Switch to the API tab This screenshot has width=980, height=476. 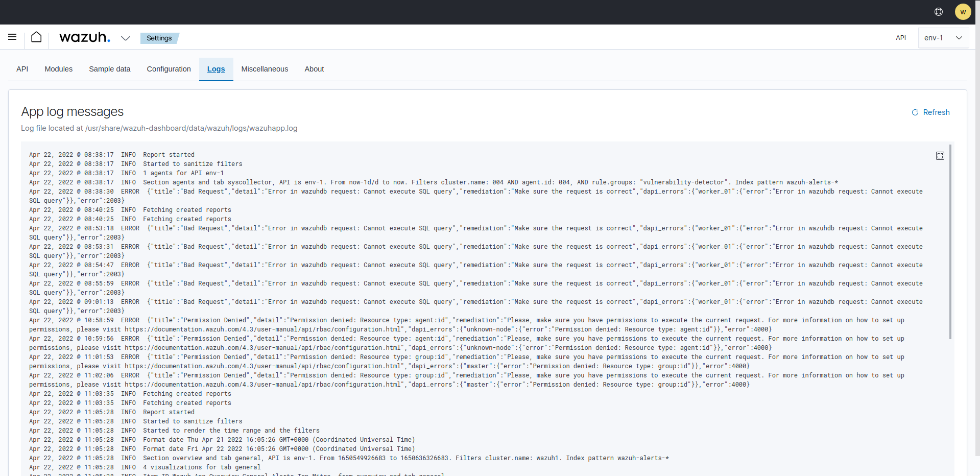[22, 69]
